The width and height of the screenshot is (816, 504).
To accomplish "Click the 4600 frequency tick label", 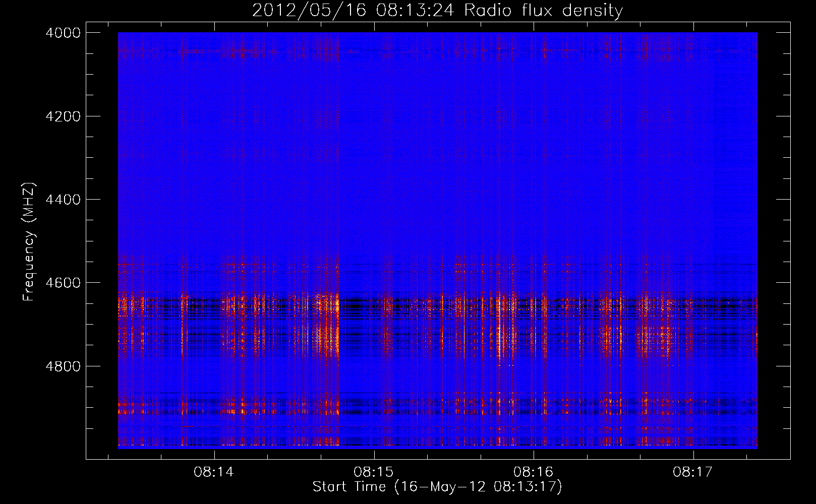I will 63,283.
